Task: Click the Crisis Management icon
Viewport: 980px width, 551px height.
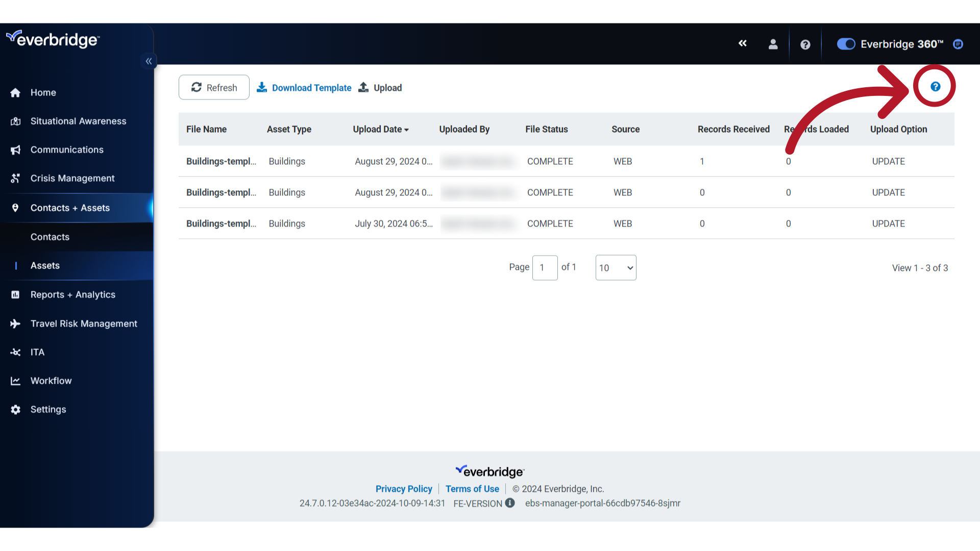Action: (15, 179)
